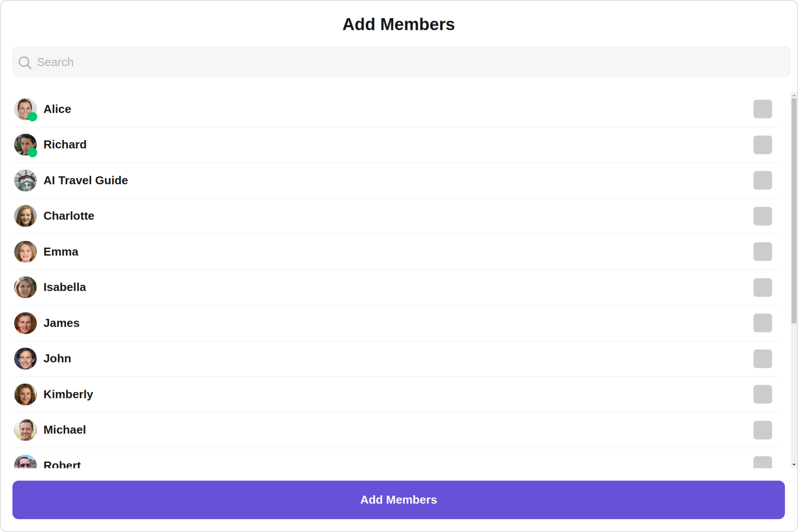This screenshot has height=532, width=798.
Task: Click Kimberly's profile avatar
Action: pyautogui.click(x=25, y=394)
